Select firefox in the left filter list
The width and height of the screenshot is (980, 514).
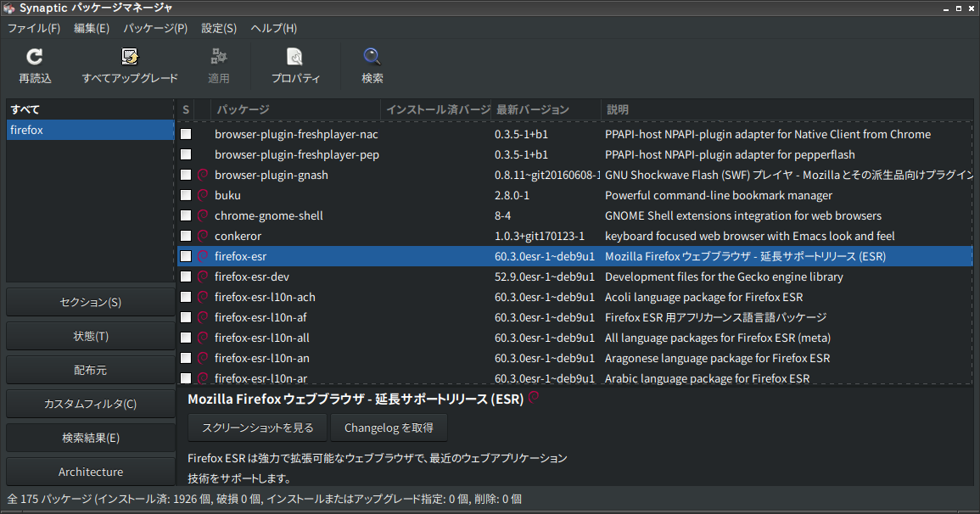[x=90, y=130]
